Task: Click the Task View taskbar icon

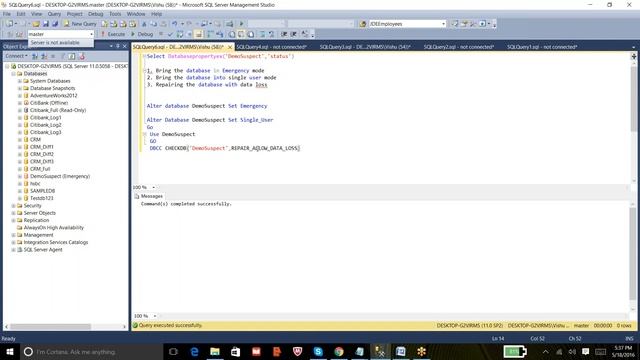Action: tap(173, 351)
